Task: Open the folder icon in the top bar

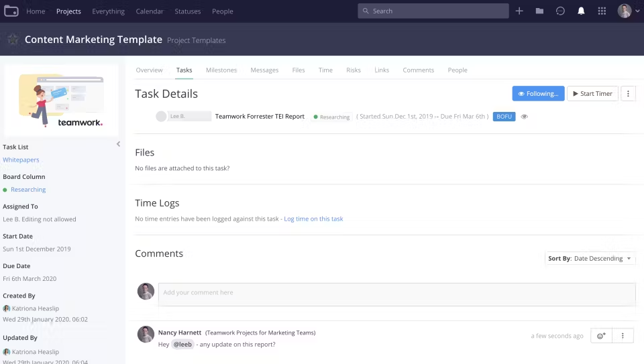Action: click(x=539, y=11)
